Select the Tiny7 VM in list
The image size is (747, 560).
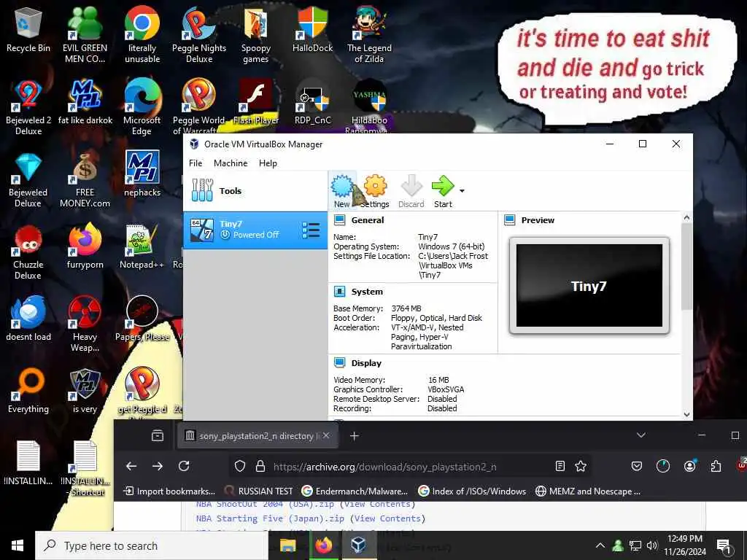(255, 230)
